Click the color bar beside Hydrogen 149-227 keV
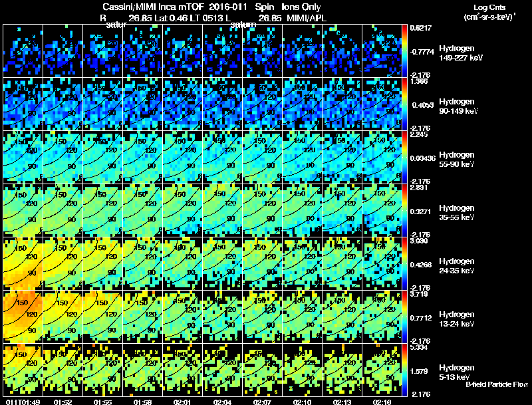The height and width of the screenshot is (405, 532). (404, 51)
